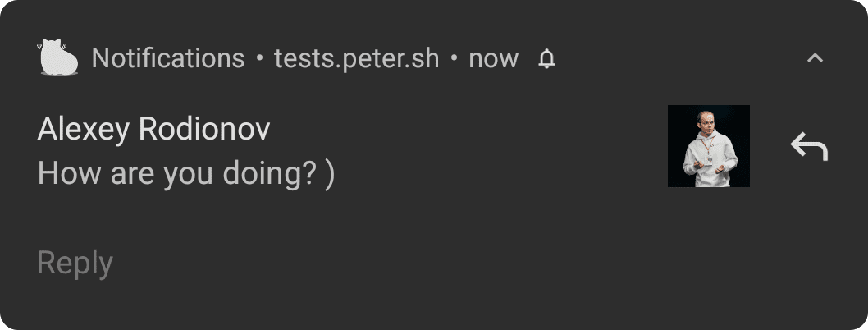This screenshot has height=330, width=868.
Task: Tap the cat logo before "Notifications"
Action: coord(57,58)
